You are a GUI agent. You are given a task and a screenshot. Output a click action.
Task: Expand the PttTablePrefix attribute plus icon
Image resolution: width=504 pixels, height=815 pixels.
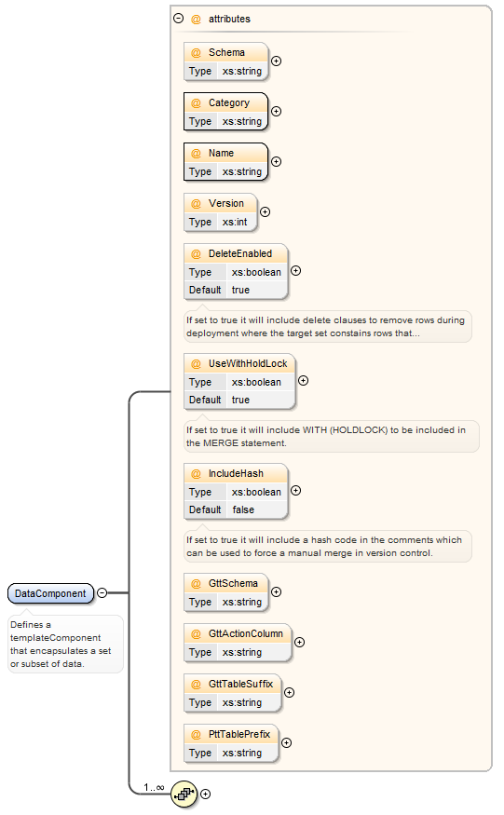(x=286, y=742)
